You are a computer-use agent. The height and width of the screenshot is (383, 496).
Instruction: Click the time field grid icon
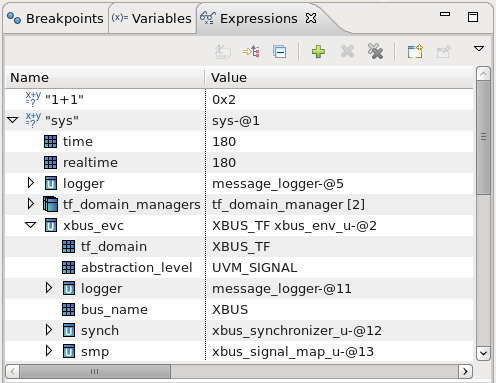(50, 141)
